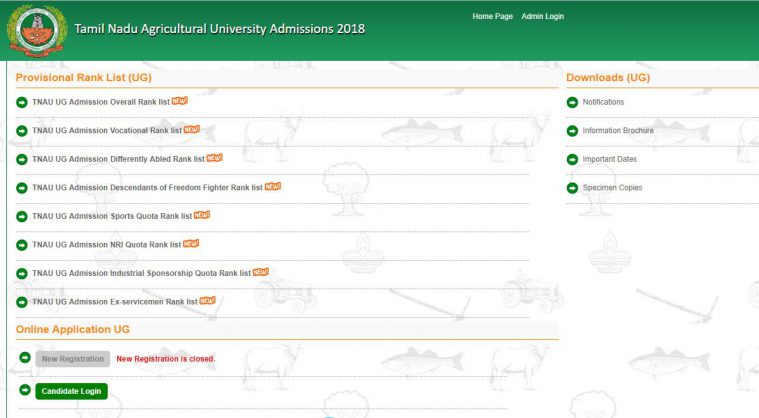Open TNAU UG Differently Abled Rank list
The width and height of the screenshot is (759, 418).
click(119, 159)
